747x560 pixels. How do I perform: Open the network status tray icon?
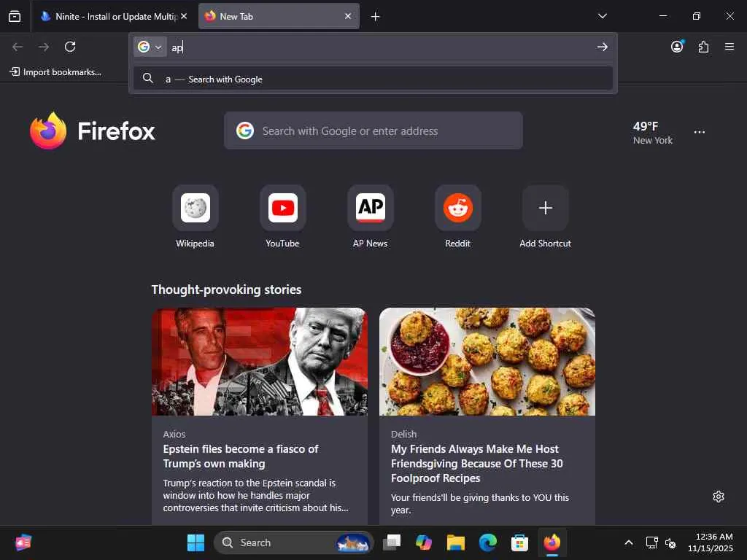point(651,542)
